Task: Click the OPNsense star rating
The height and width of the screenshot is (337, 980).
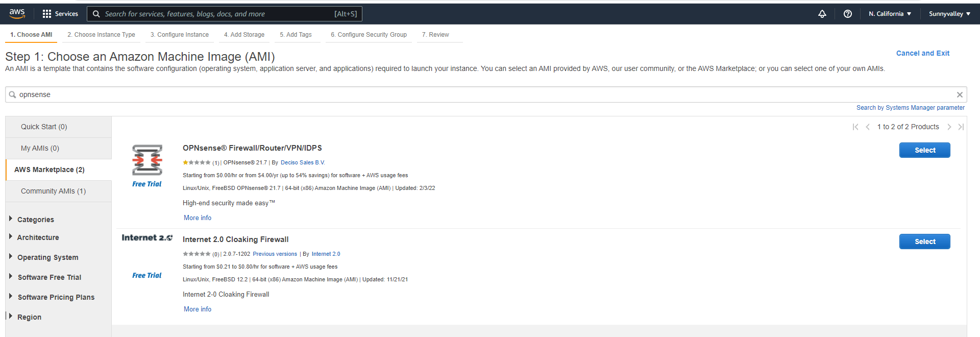Action: 197,162
